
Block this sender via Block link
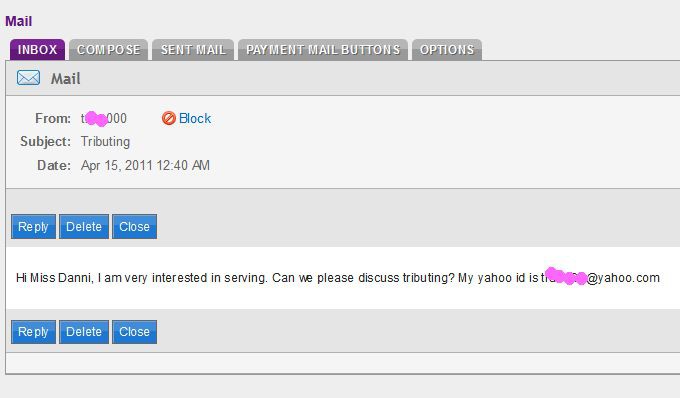tap(195, 118)
